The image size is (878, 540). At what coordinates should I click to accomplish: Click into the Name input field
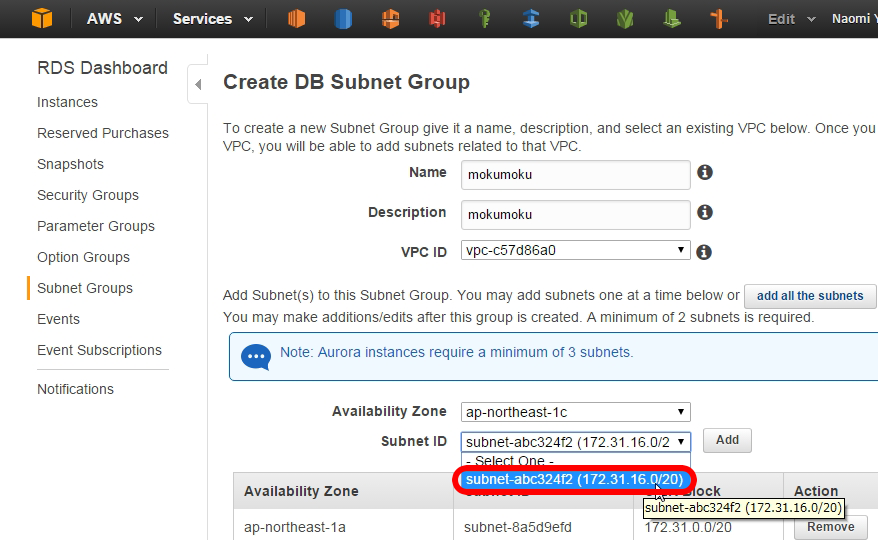[x=576, y=175]
